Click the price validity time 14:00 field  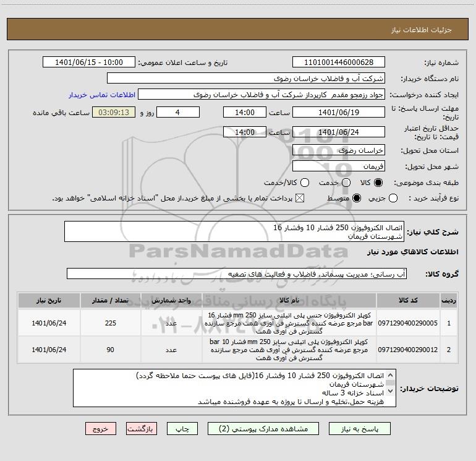pos(245,132)
